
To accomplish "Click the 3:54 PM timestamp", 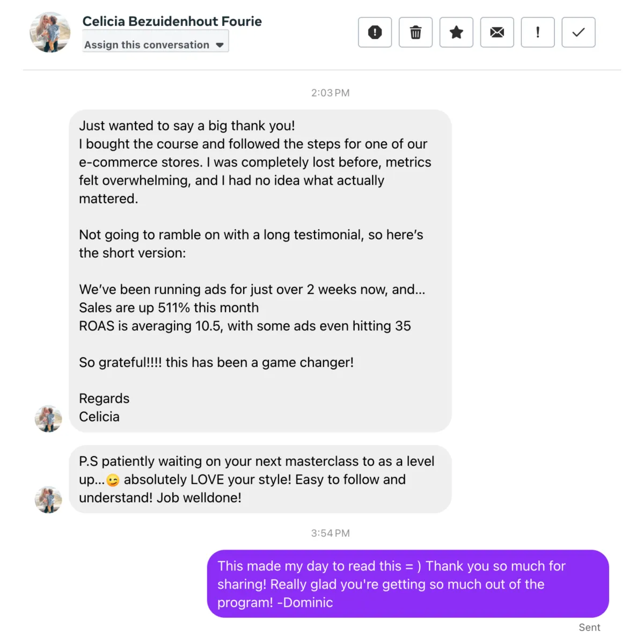I will [331, 533].
